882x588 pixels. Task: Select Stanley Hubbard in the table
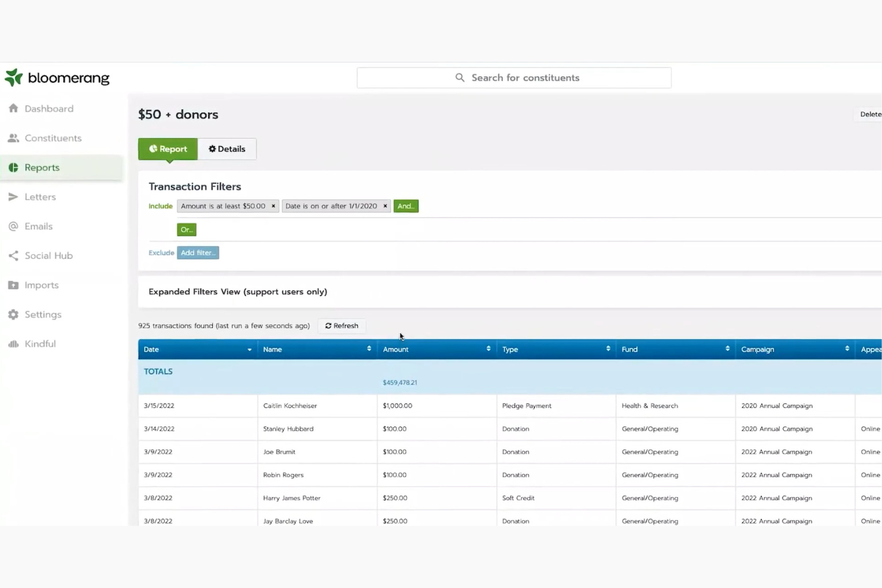coord(288,429)
